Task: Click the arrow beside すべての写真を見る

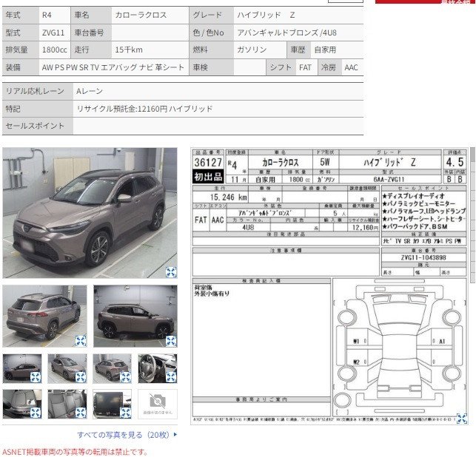Action: tap(175, 434)
